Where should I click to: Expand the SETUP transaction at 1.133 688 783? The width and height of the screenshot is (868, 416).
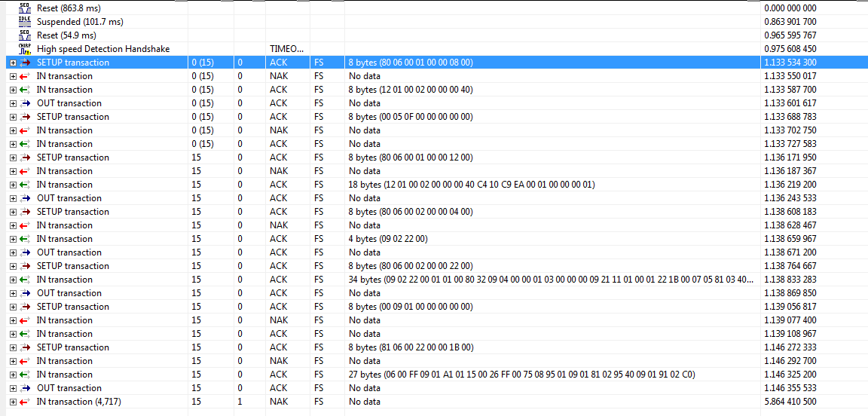tap(14, 117)
